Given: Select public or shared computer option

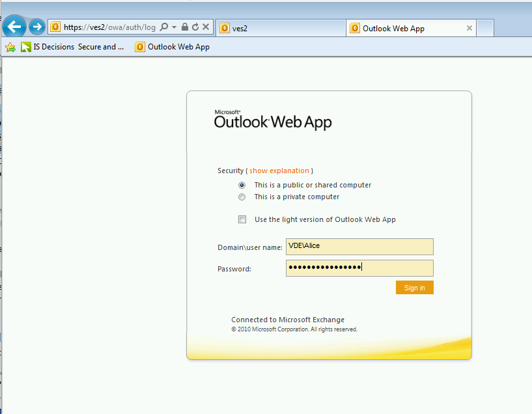Looking at the screenshot, I should click(x=242, y=185).
